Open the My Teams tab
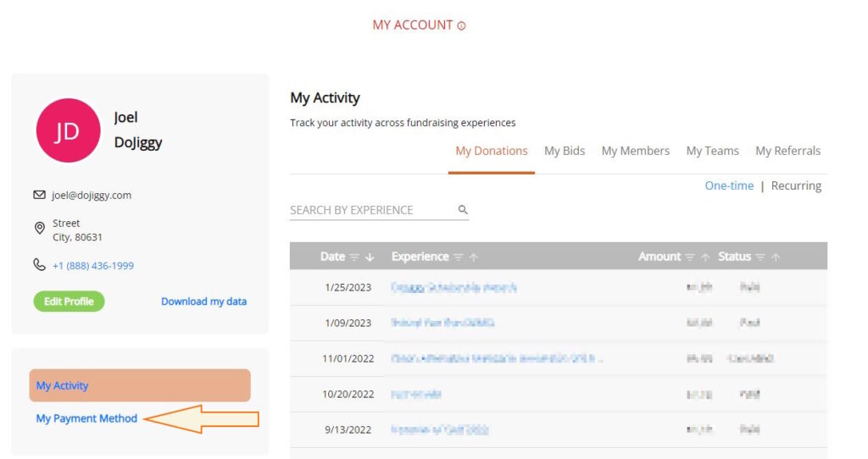The width and height of the screenshot is (868, 459). coord(712,151)
